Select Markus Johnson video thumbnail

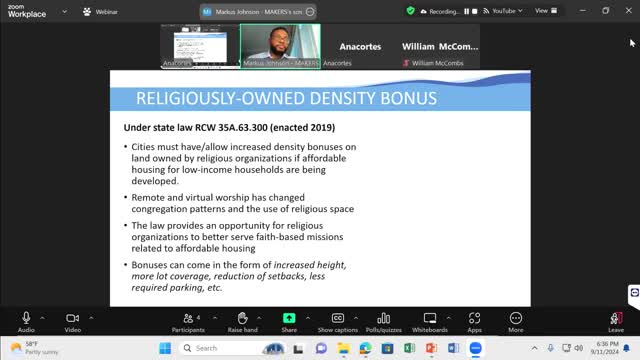tap(280, 46)
